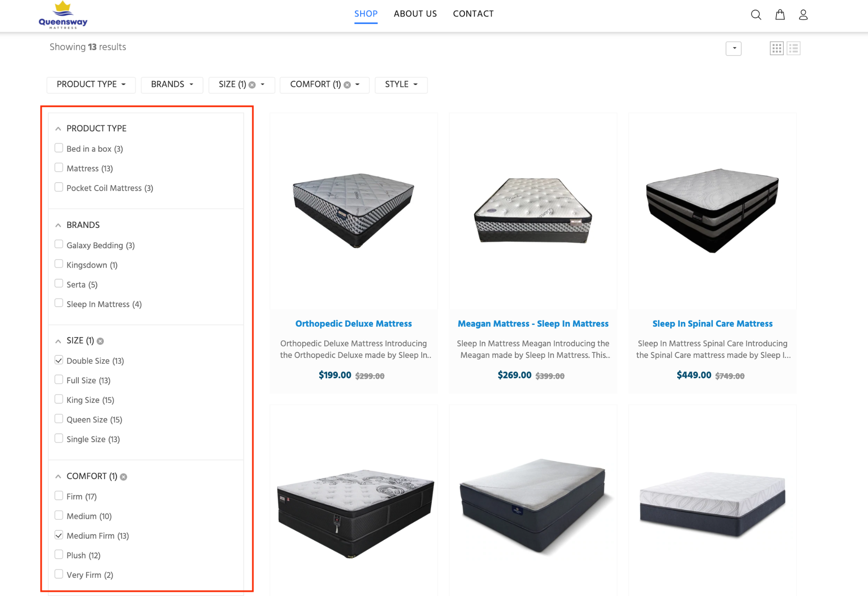The image size is (868, 596).
Task: Remove the SIZE filter in the sidebar
Action: [x=100, y=341]
